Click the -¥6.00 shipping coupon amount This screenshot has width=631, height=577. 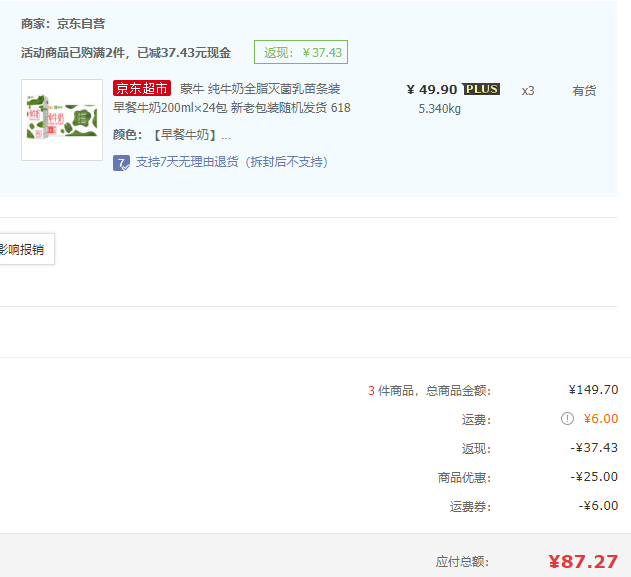(598, 506)
